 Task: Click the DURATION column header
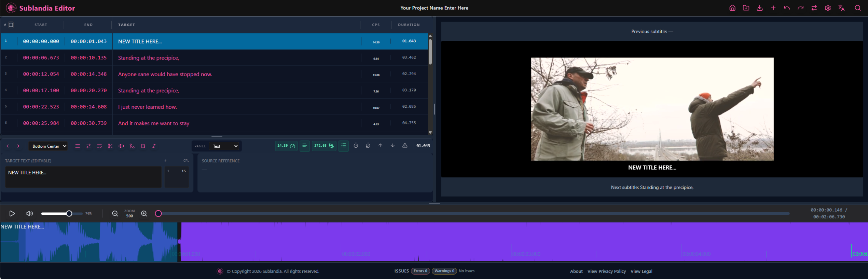click(409, 25)
